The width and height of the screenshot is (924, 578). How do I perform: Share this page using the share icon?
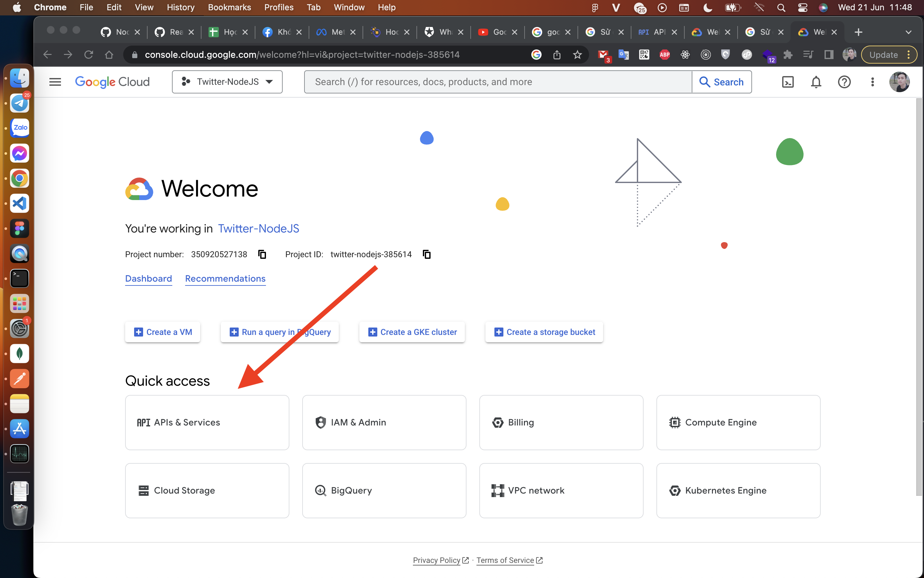tap(557, 55)
